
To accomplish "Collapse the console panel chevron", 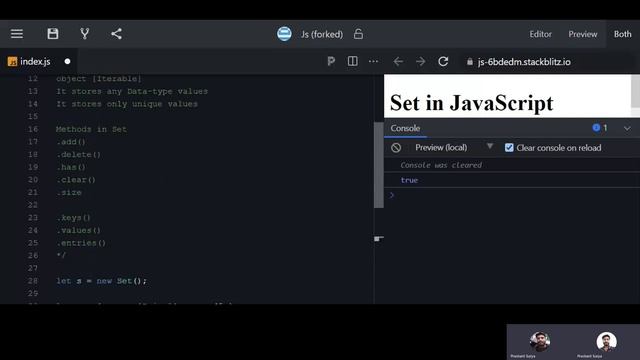I will coord(627,129).
